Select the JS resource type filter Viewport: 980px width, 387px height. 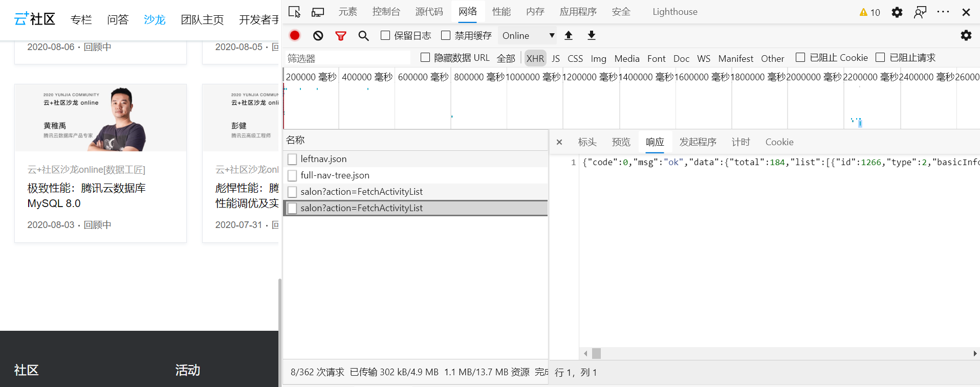556,58
